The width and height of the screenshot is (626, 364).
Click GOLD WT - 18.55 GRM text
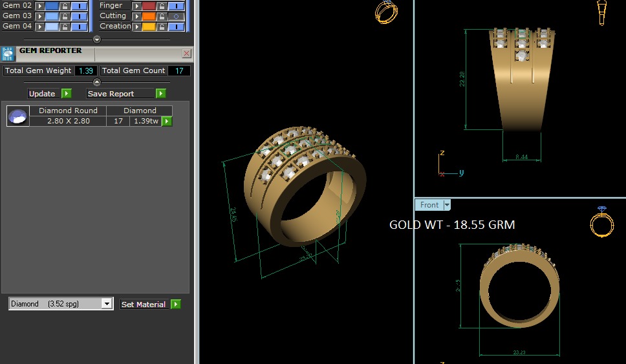coord(452,225)
